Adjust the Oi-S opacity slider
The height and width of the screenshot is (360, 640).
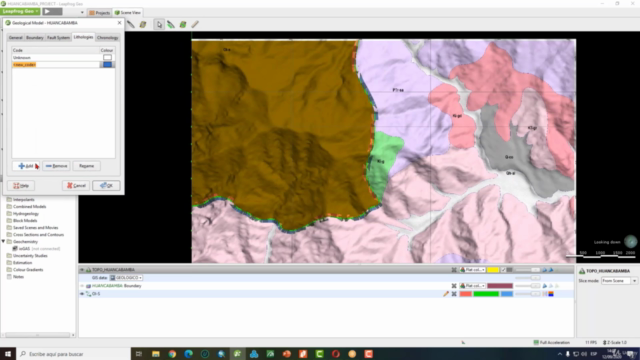[527, 294]
